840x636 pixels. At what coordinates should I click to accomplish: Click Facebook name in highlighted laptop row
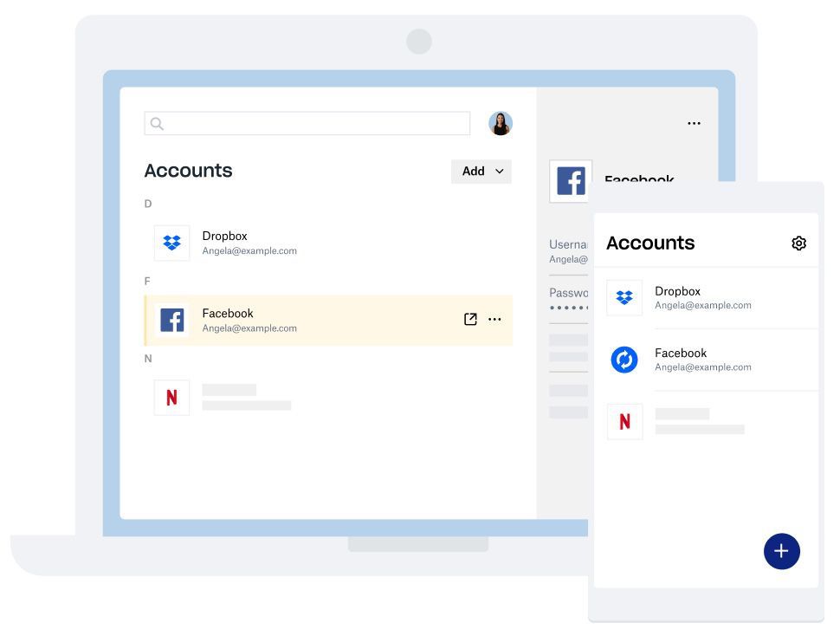tap(228, 313)
